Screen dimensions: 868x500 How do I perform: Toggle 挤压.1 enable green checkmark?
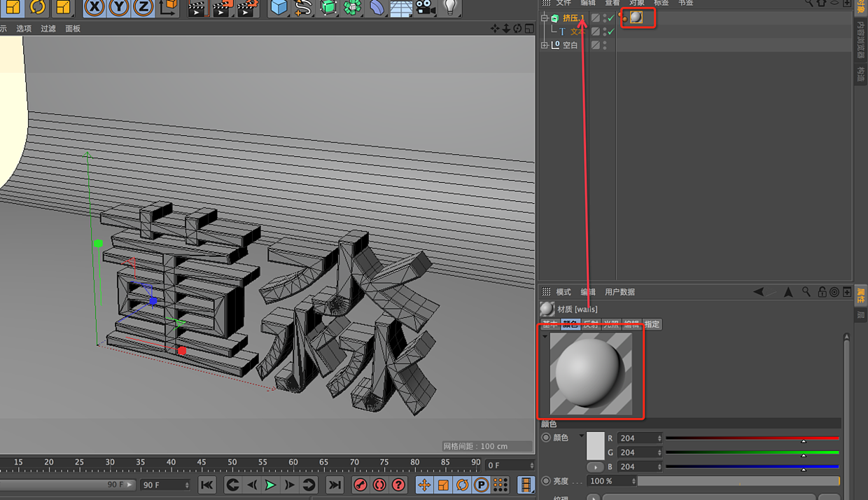click(611, 18)
